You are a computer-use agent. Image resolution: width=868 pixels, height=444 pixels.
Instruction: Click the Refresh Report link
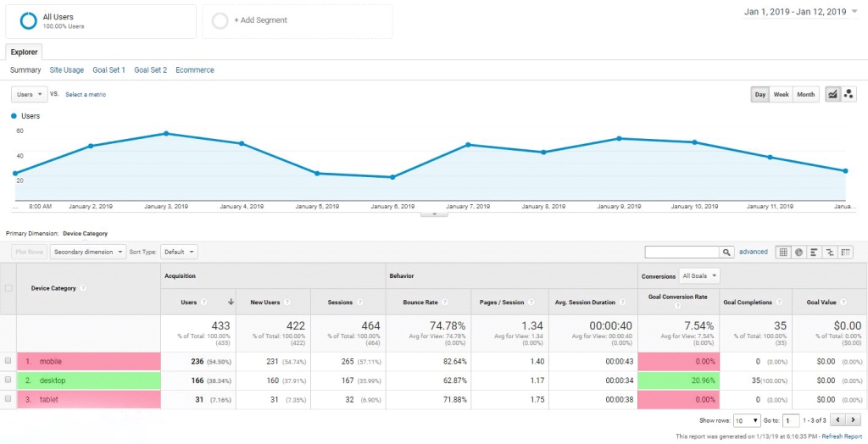pyautogui.click(x=842, y=437)
